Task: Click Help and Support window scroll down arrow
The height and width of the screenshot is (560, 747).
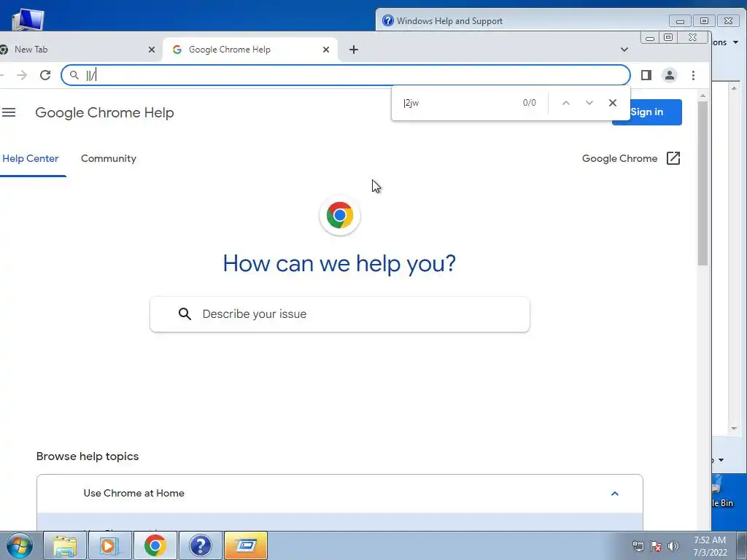Action: click(x=734, y=428)
